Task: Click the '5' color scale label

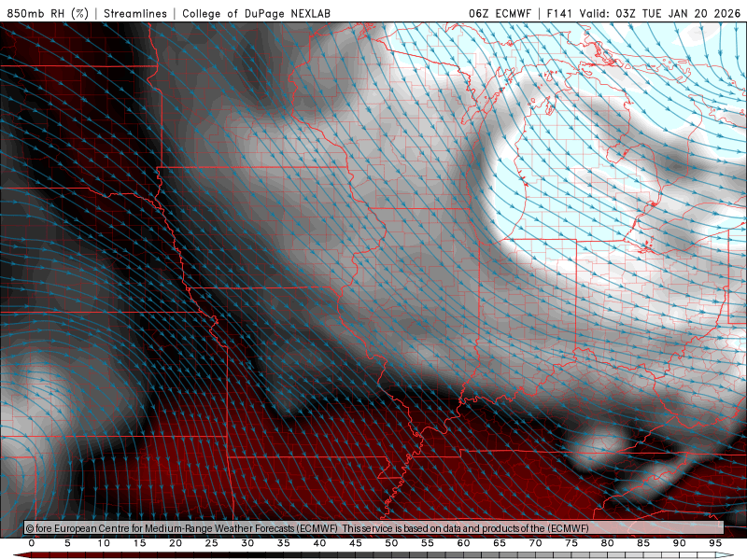Action: point(67,543)
